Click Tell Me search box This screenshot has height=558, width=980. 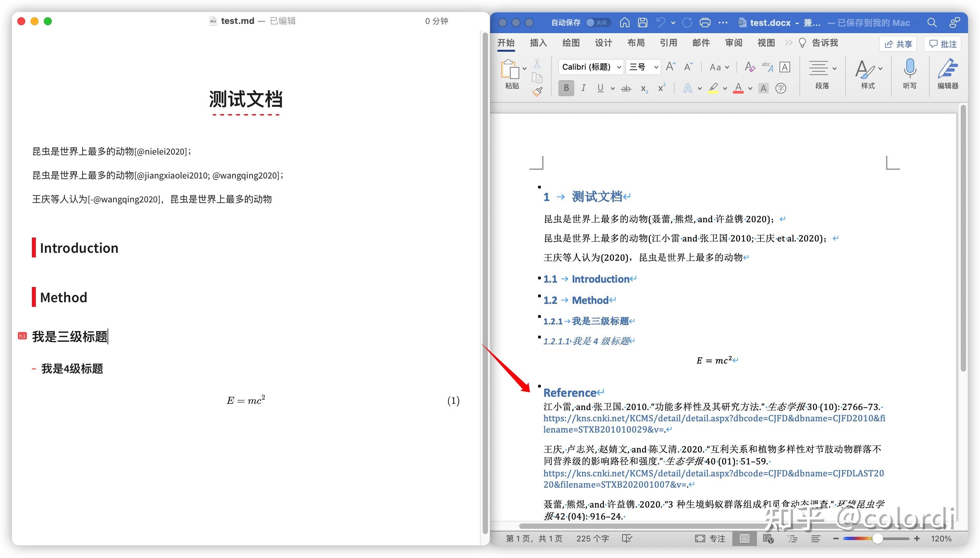818,43
